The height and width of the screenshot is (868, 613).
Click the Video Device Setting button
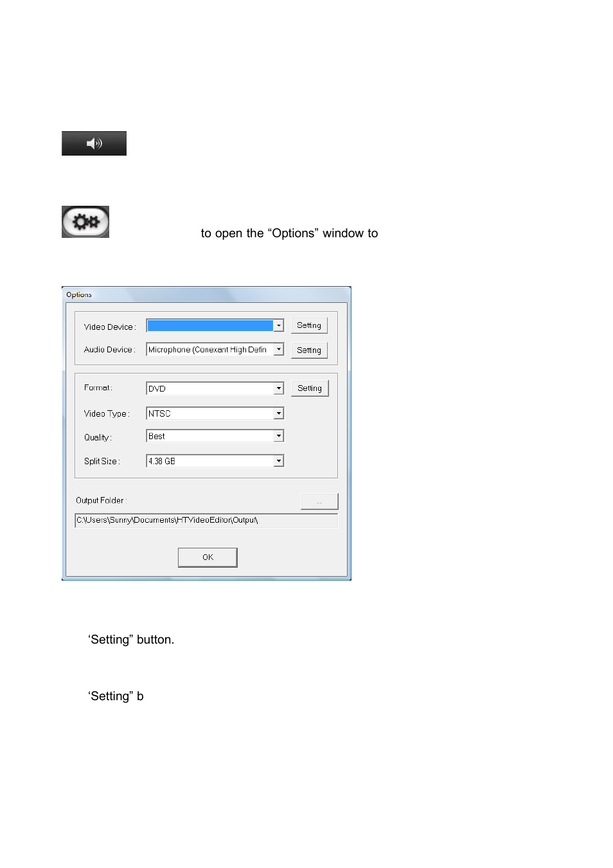pyautogui.click(x=309, y=325)
